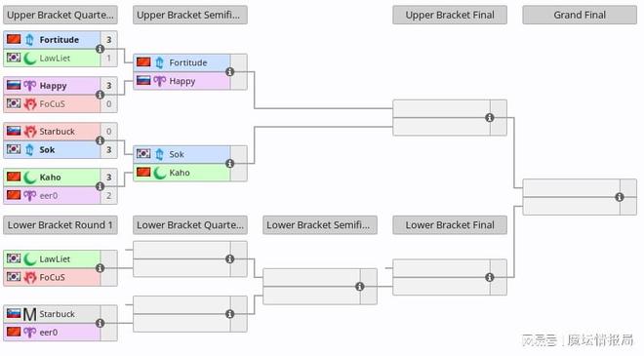Click the empty Upper Bracket Final top slot
This screenshot has width=644, height=356.
[x=441, y=109]
